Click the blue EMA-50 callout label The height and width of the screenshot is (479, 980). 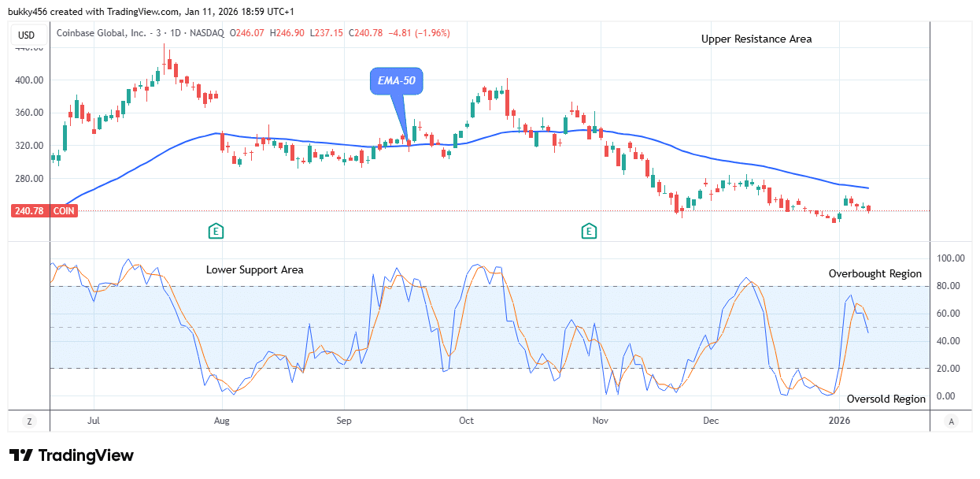click(398, 80)
